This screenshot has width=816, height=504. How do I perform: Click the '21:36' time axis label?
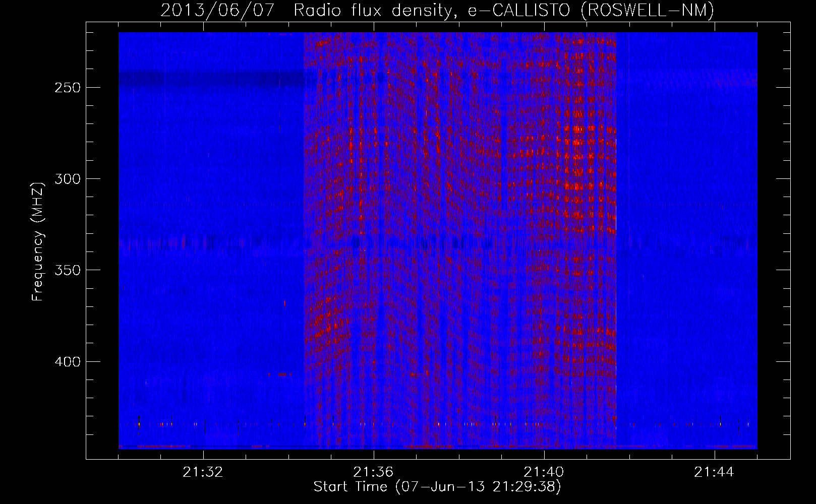373,472
